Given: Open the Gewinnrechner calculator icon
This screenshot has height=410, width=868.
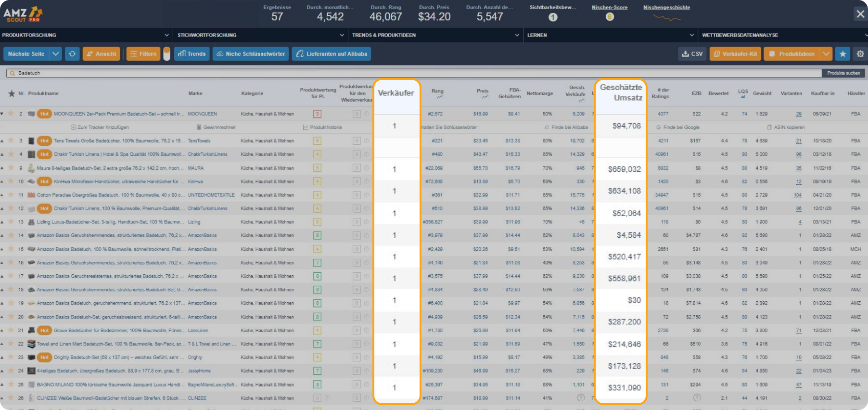Looking at the screenshot, I should click(x=199, y=128).
